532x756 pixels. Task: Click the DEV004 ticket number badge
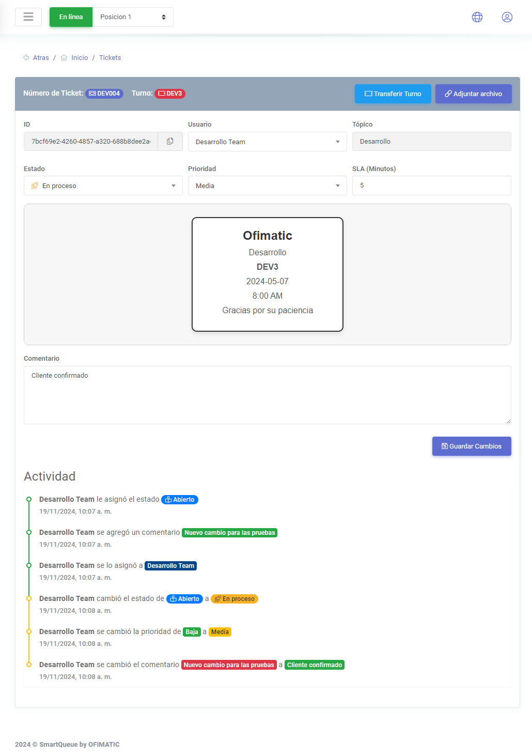tap(104, 94)
